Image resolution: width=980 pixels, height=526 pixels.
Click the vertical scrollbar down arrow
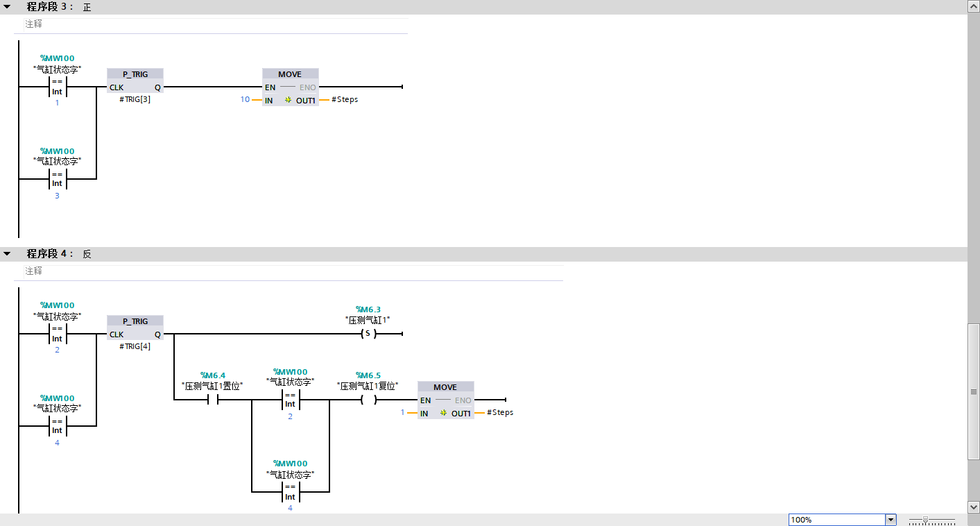[973, 507]
